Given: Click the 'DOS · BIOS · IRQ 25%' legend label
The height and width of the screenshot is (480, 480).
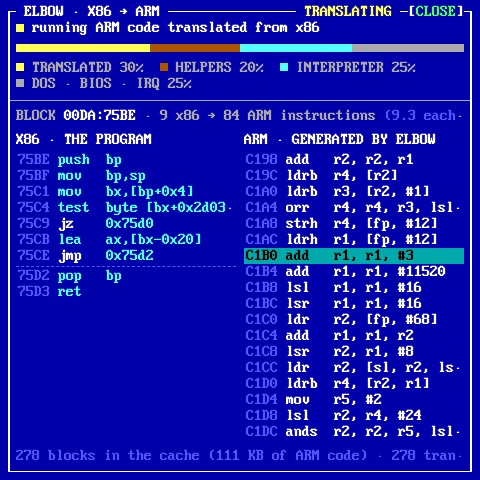Looking at the screenshot, I should pyautogui.click(x=112, y=83).
